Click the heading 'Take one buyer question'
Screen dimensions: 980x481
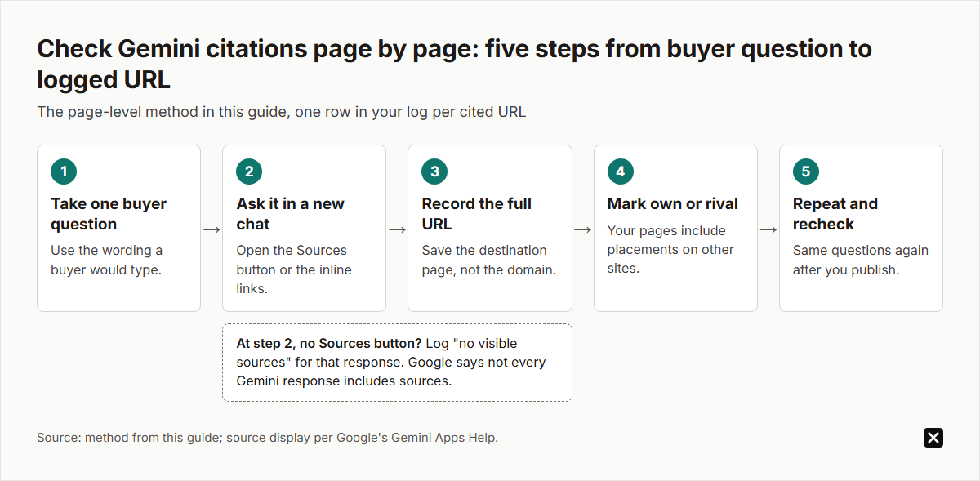109,214
